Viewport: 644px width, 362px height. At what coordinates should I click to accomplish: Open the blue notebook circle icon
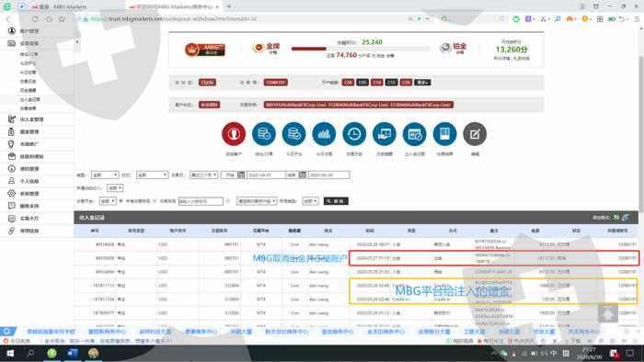click(444, 133)
